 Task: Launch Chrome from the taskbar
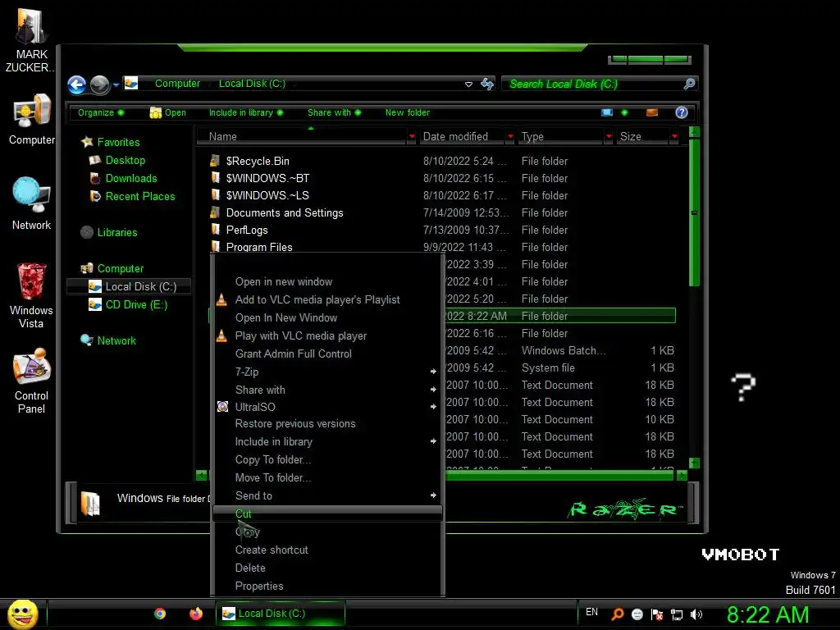tap(160, 614)
